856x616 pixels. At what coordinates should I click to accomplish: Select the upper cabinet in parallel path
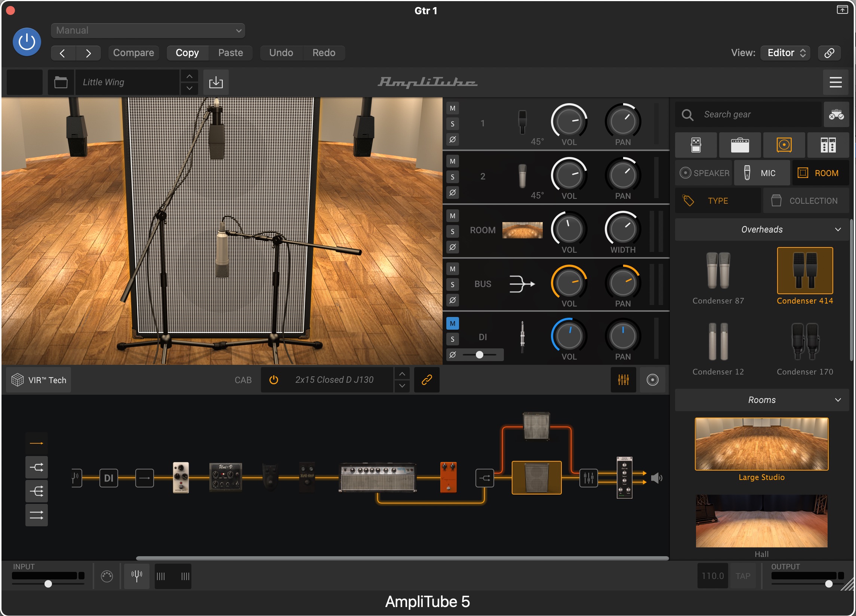[536, 426]
